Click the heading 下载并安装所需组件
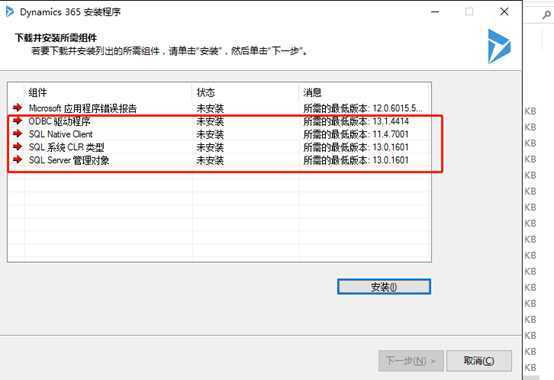Image resolution: width=554 pixels, height=380 pixels. (x=56, y=37)
